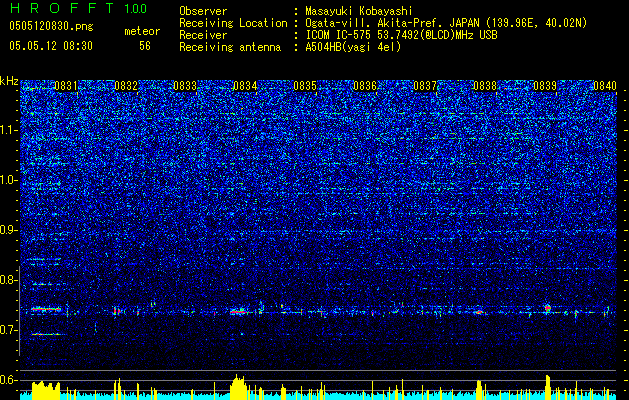Click the 0.6 frequency axis label
The image size is (629, 400).
(x=9, y=380)
